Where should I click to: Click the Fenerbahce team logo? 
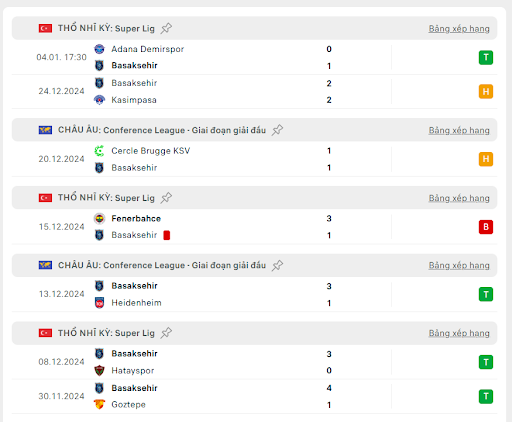[x=99, y=219]
